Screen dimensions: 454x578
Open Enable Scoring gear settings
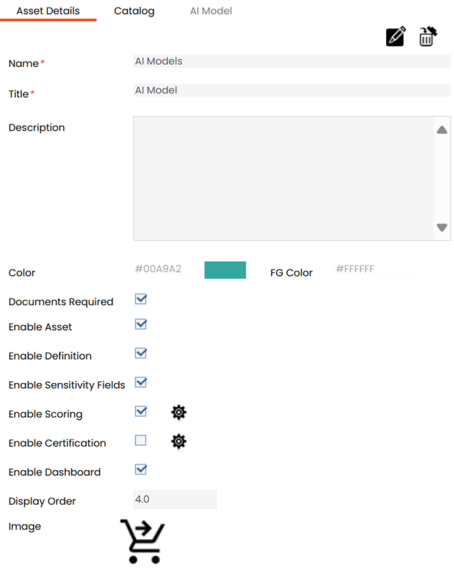click(x=179, y=412)
